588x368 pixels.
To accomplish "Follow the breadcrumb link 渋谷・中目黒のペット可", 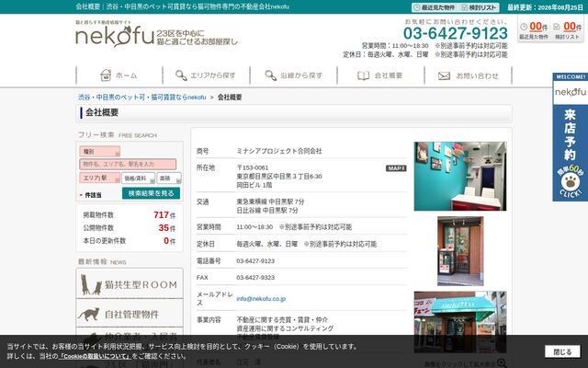I will 142,98.
